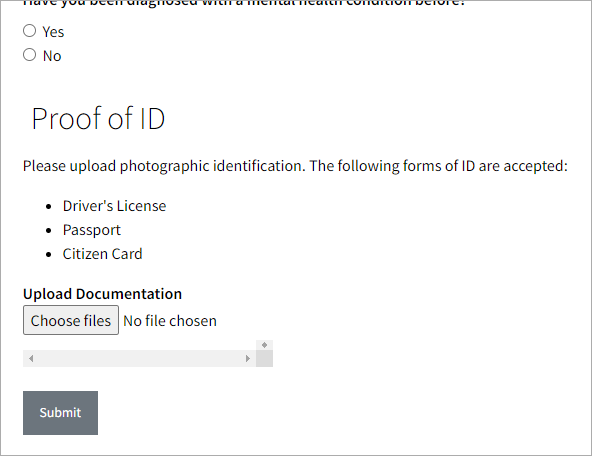Select the No radio button

[x=29, y=55]
